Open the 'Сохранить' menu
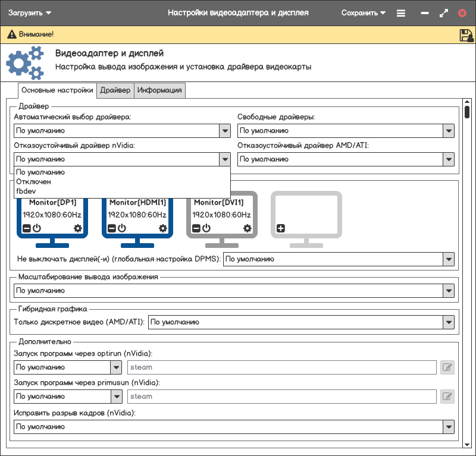 [x=363, y=12]
